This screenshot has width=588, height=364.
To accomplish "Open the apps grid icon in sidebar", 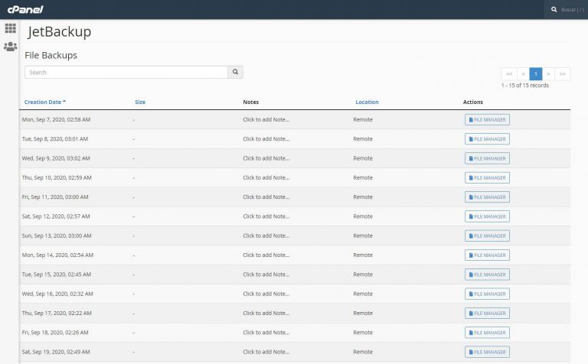I will pyautogui.click(x=10, y=28).
